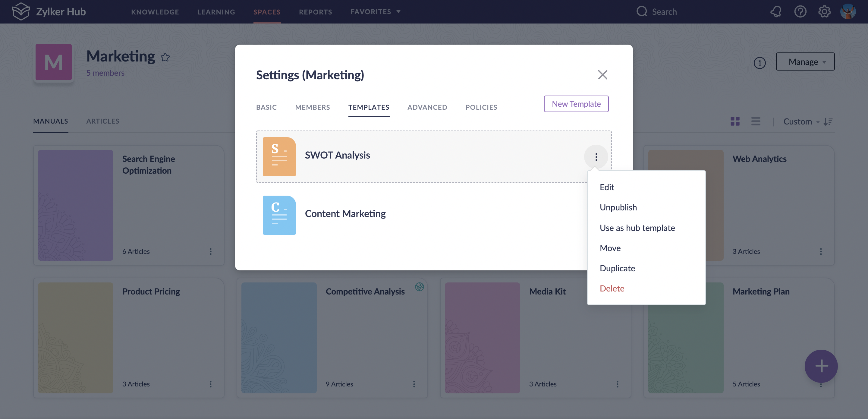Click the SWOT Analysis three-dot menu
This screenshot has width=868, height=419.
click(x=596, y=157)
